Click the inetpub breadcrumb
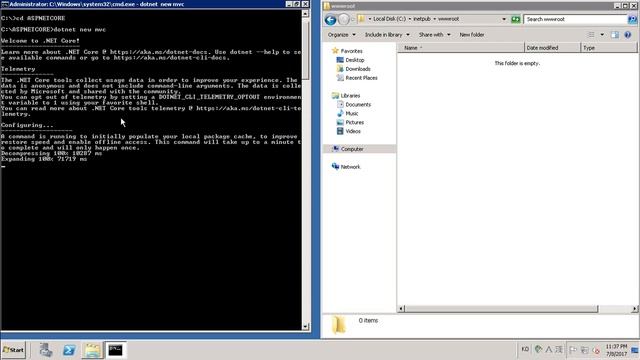Viewport: 640px width, 360px height. coord(422,19)
